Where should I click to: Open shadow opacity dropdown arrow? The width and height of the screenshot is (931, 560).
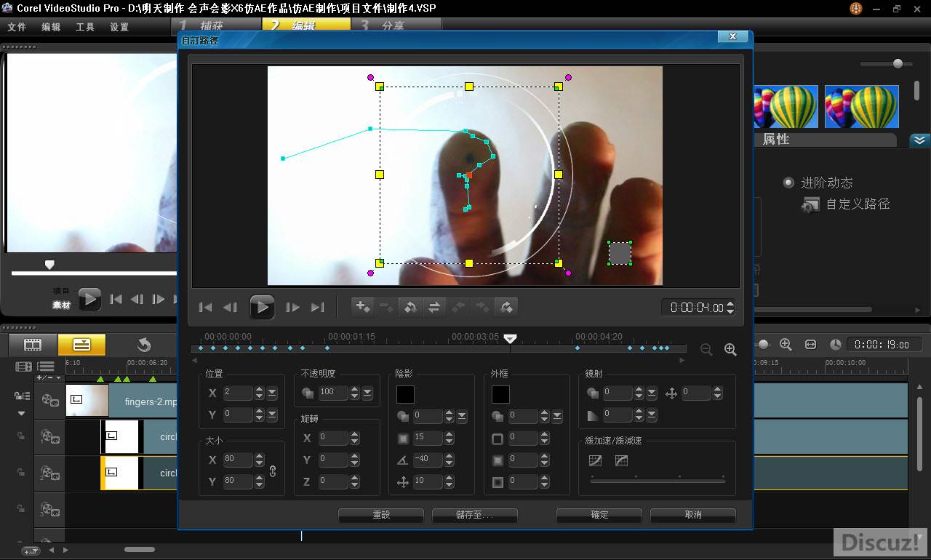(x=462, y=416)
